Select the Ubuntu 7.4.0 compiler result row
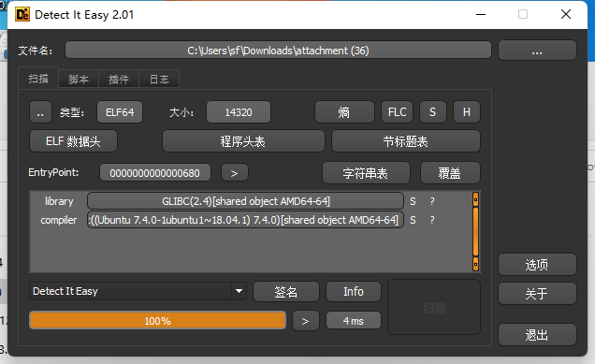The width and height of the screenshot is (595, 364). (x=245, y=220)
